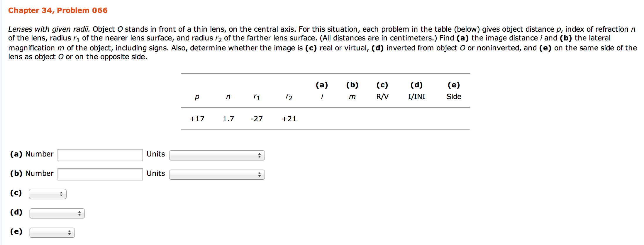The width and height of the screenshot is (644, 245).
Task: Select the +21 value under r2
Action: coord(289,119)
